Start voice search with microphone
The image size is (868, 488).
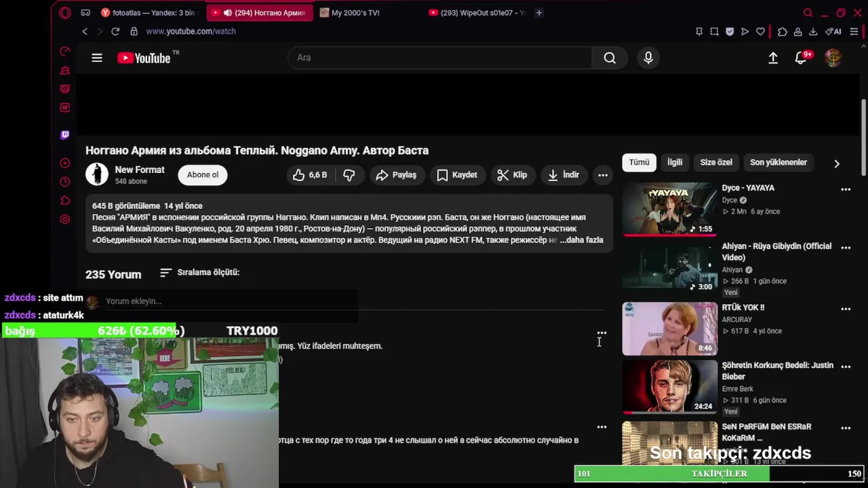tap(648, 58)
